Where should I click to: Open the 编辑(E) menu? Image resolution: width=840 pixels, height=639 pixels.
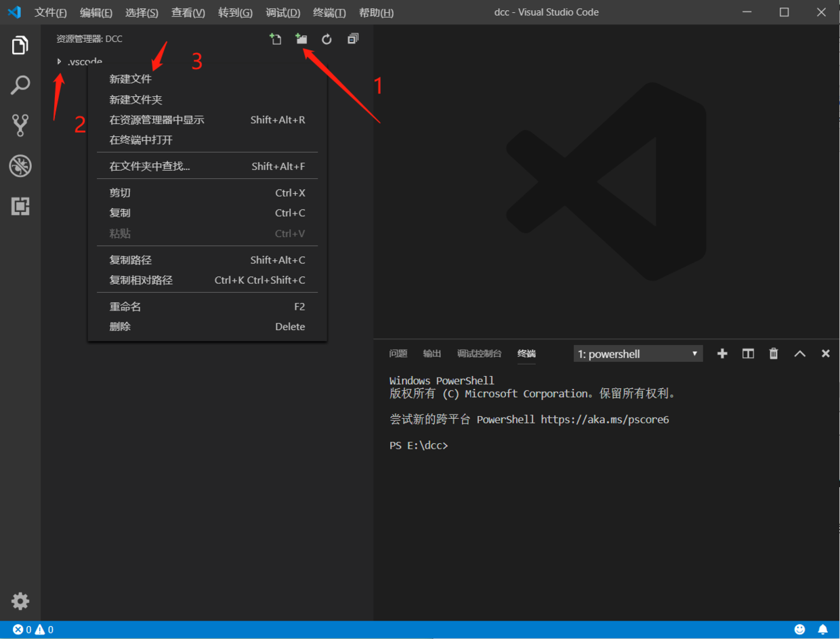click(x=96, y=13)
